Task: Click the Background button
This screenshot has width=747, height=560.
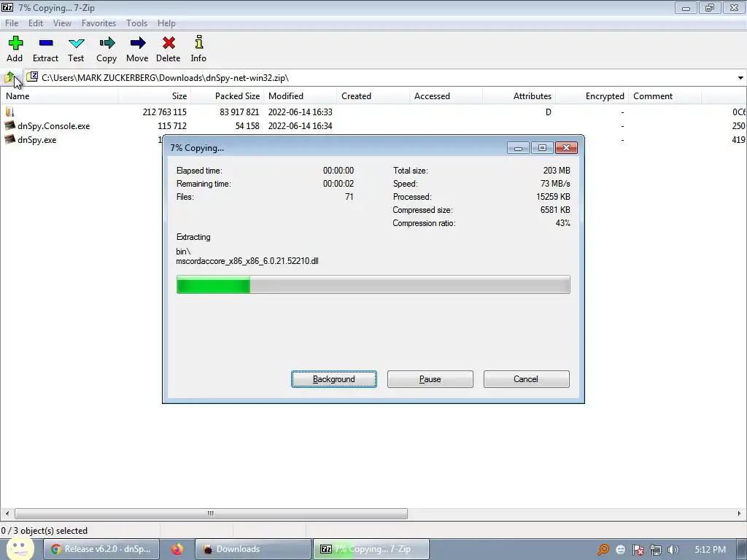Action: click(334, 379)
